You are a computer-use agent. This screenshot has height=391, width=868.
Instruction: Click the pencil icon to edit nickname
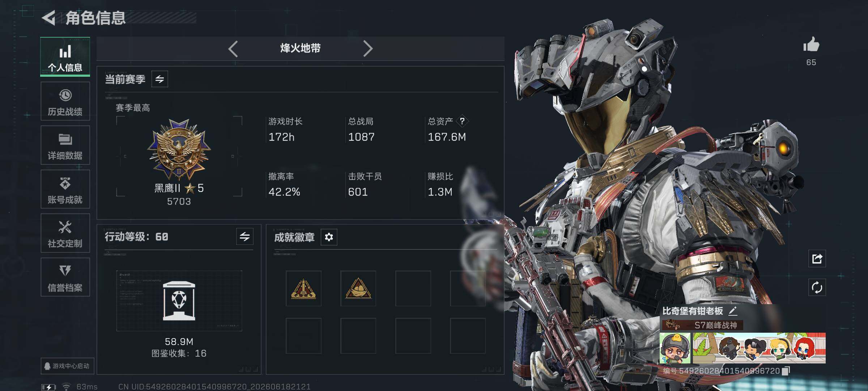click(732, 311)
